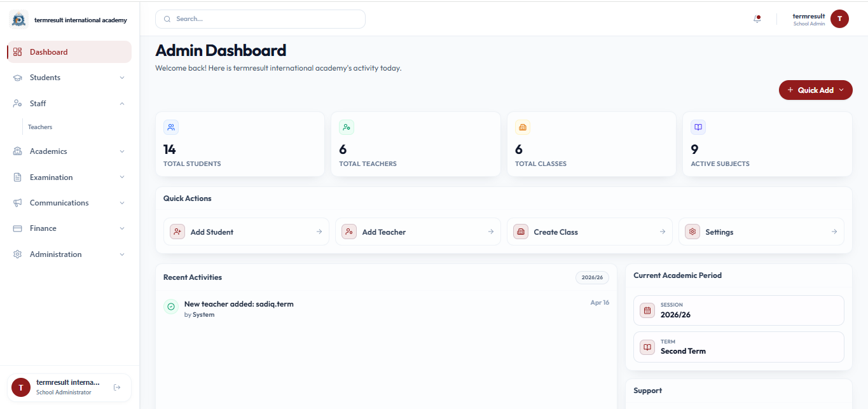868x409 pixels.
Task: Click the Quick Add plus sign
Action: (x=790, y=90)
